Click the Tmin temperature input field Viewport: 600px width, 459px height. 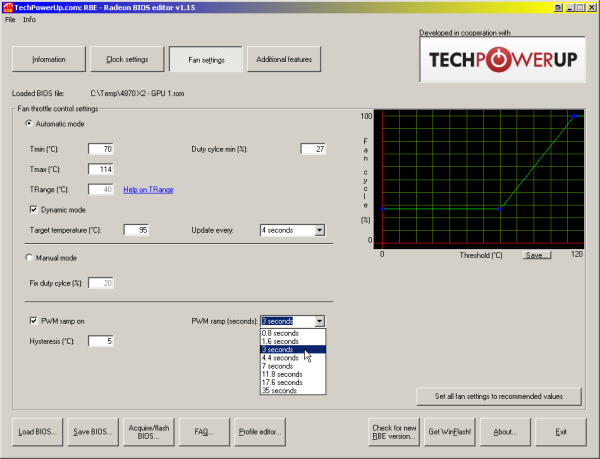tap(101, 149)
